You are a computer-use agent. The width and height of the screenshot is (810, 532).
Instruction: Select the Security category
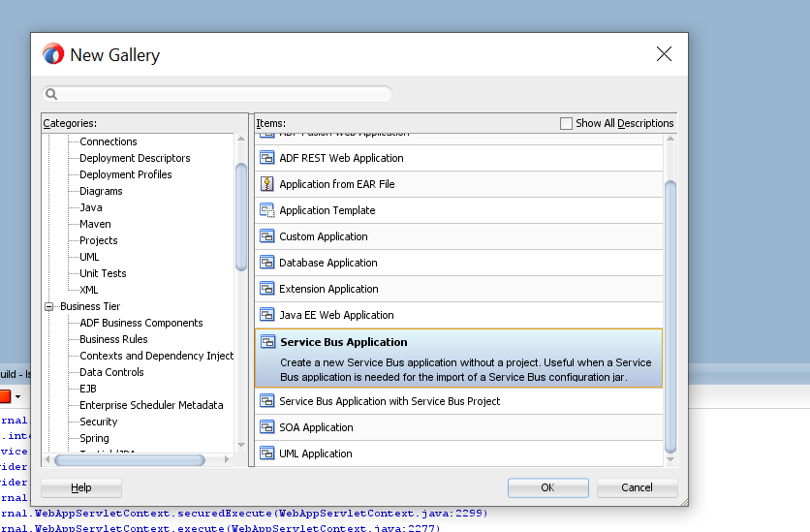click(98, 422)
